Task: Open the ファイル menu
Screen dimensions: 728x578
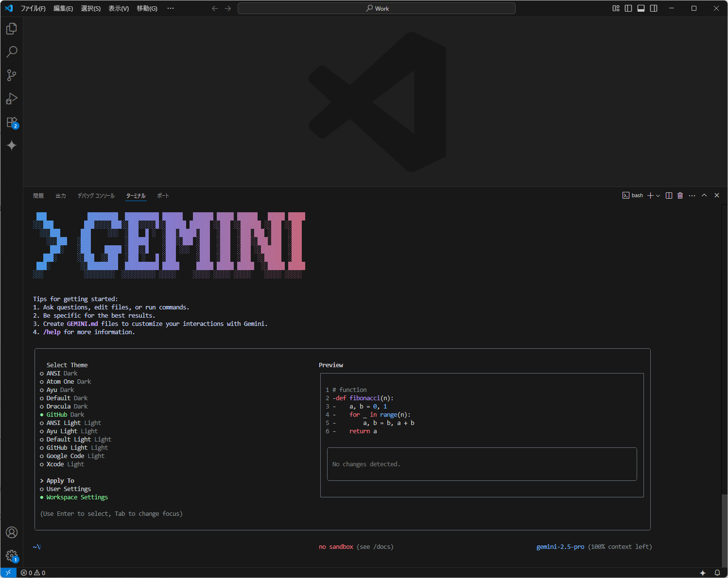Action: tap(33, 8)
